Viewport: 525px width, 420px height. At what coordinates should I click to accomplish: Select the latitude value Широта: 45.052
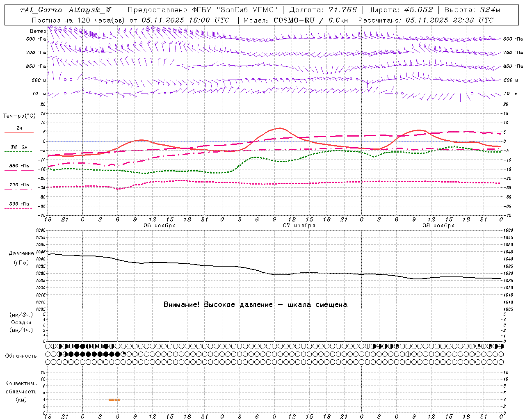pos(400,10)
